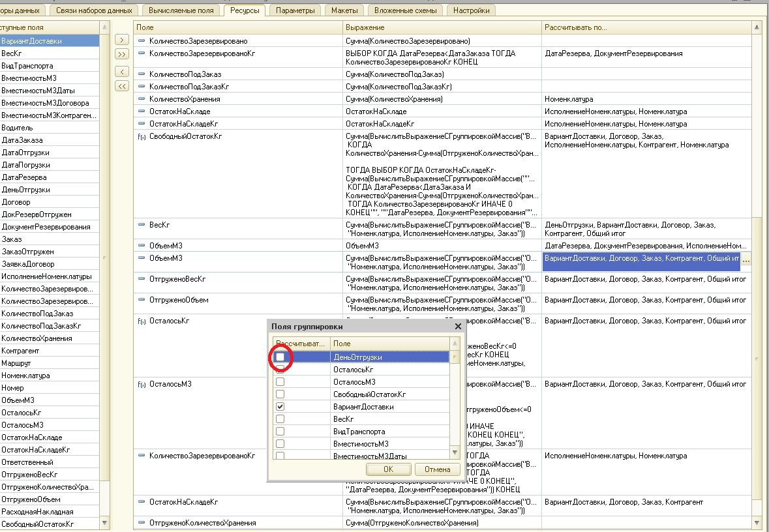Screen dimensions: 769x532
Task: Toggle the ВесКг checkbox in dialog
Action: [280, 419]
